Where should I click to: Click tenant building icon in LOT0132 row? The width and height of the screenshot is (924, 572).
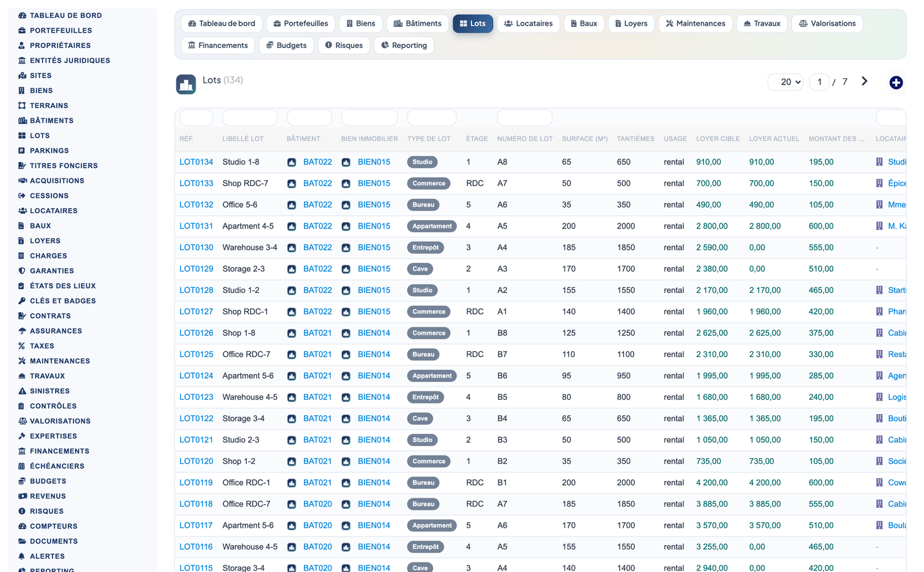point(879,205)
